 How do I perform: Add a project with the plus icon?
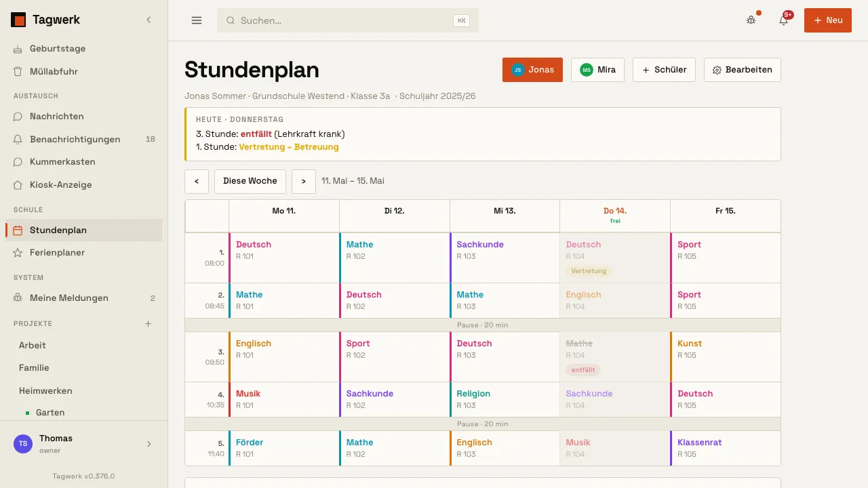click(149, 324)
